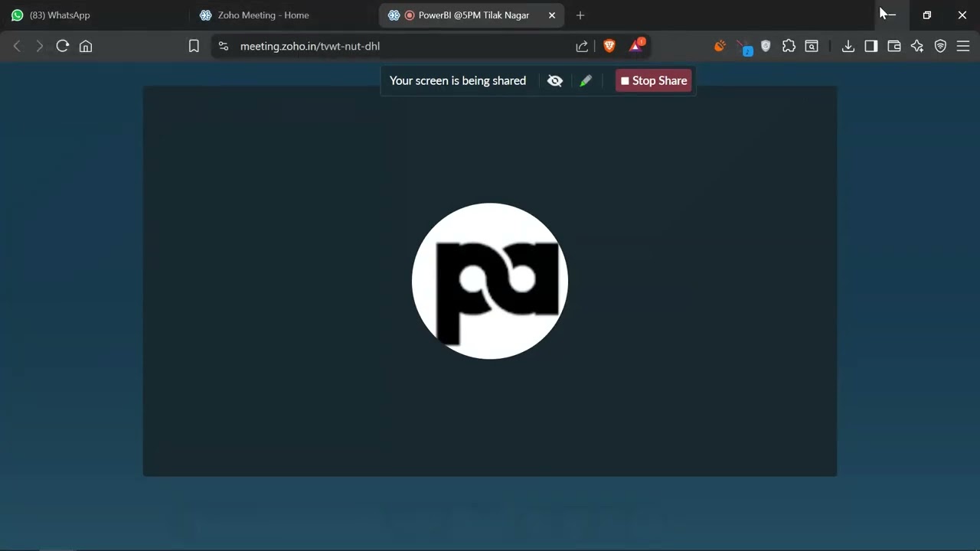980x551 pixels.
Task: Open the browser home page
Action: click(x=86, y=46)
